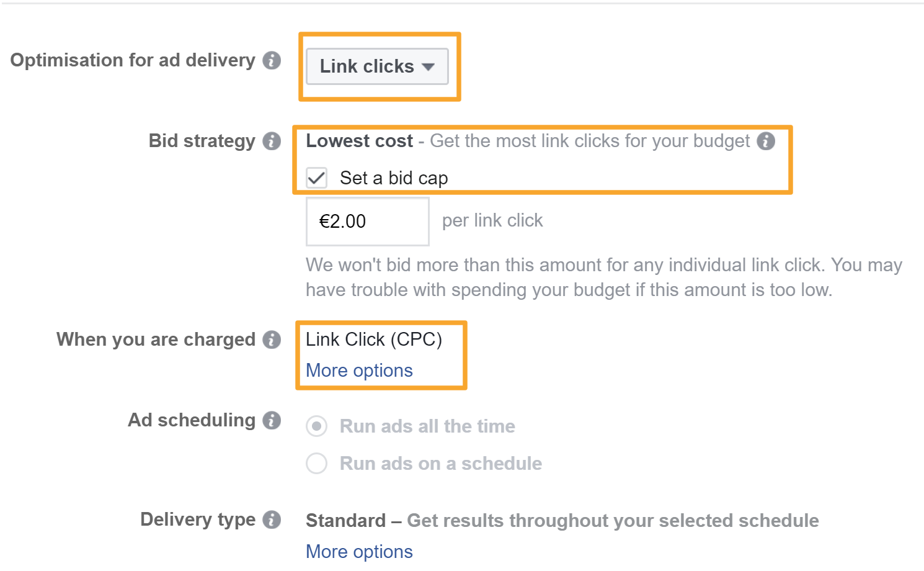Click info icon beside Optimisation for ad delivery
Image resolution: width=924 pixels, height=571 pixels.
(272, 60)
